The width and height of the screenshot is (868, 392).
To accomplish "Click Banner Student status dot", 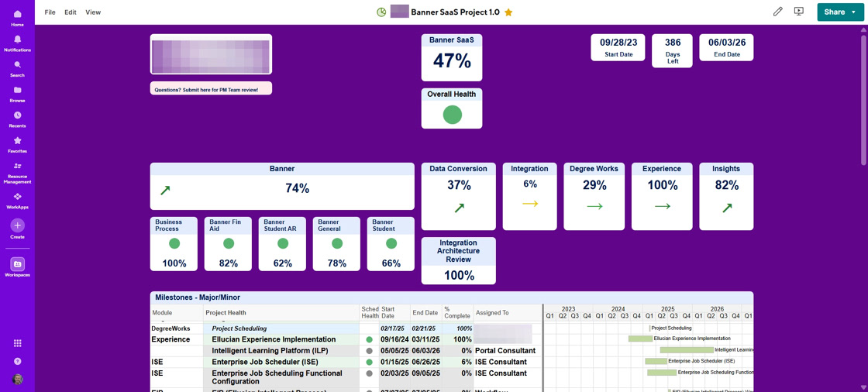I will (x=391, y=243).
